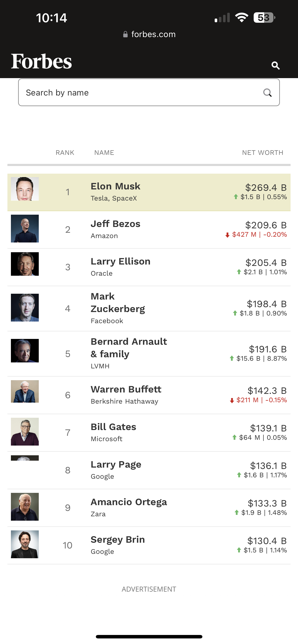Image resolution: width=298 pixels, height=644 pixels.
Task: Sort by the NET WORTH column header
Action: coord(262,153)
